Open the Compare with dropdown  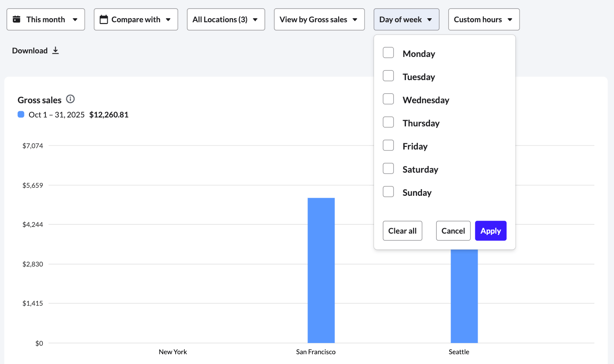[x=135, y=19]
